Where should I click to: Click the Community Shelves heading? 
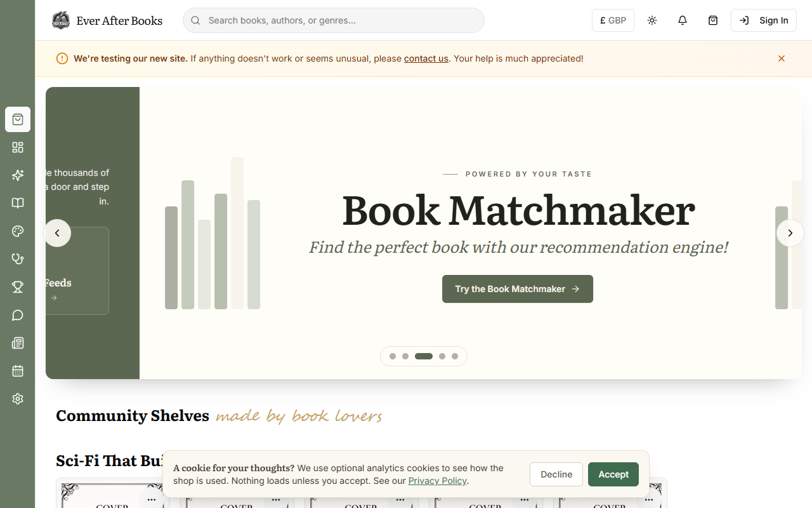coord(133,415)
